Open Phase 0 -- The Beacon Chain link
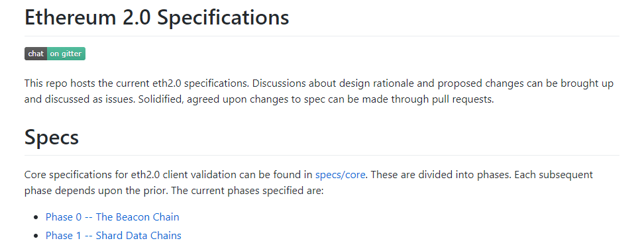The height and width of the screenshot is (249, 644). tap(113, 217)
